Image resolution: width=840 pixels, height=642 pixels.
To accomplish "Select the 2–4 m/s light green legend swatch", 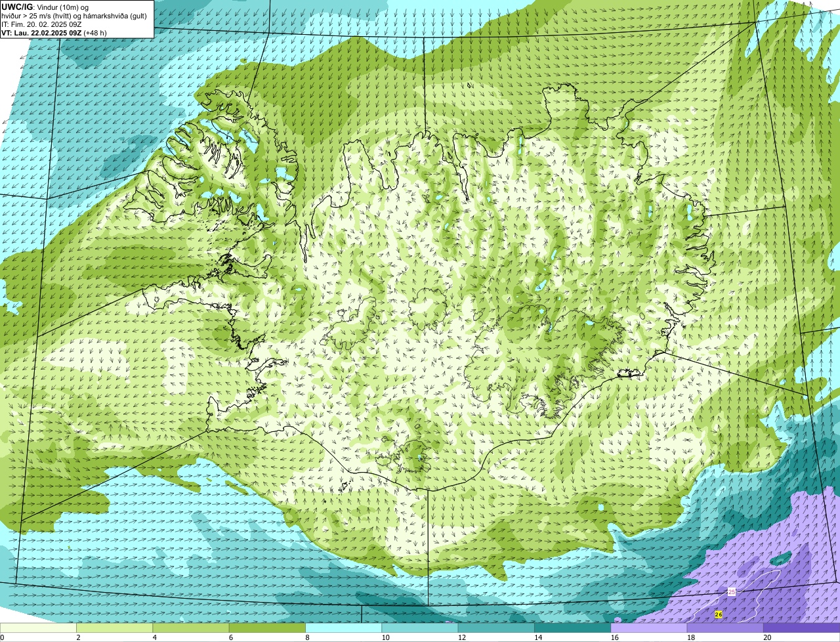I will (115, 628).
